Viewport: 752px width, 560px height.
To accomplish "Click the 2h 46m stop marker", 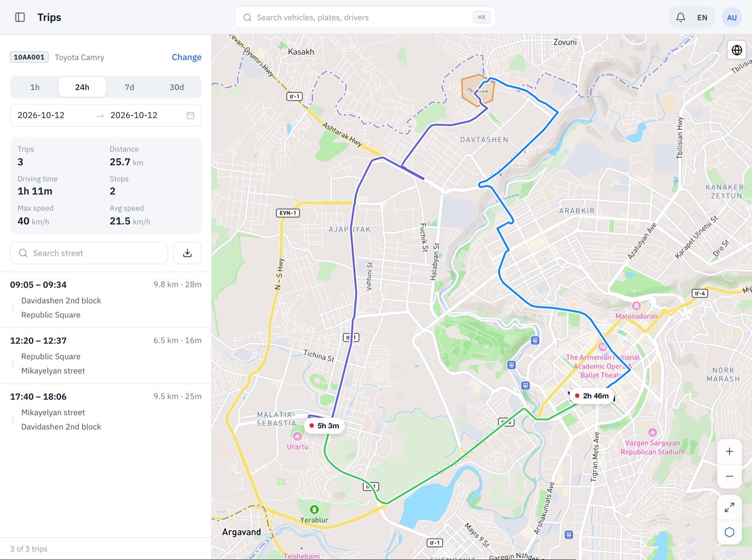I will click(x=592, y=396).
